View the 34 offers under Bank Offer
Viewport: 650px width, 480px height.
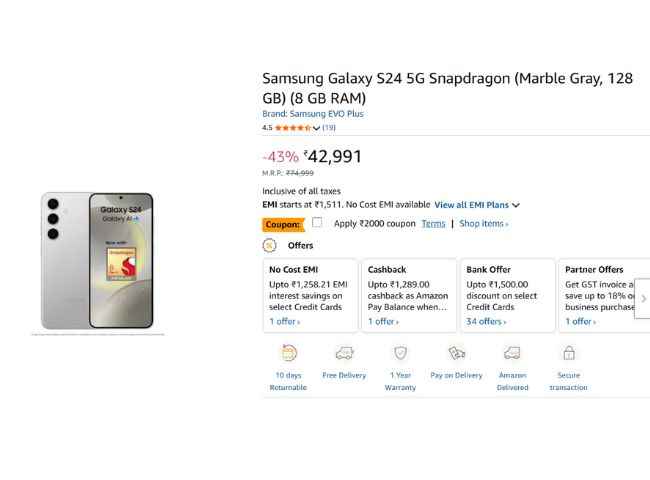click(486, 322)
